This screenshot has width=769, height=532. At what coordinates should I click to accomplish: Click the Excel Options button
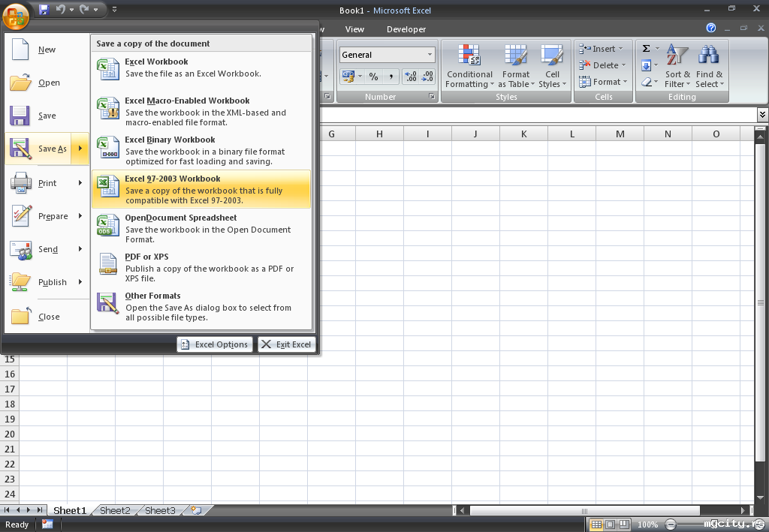(215, 344)
